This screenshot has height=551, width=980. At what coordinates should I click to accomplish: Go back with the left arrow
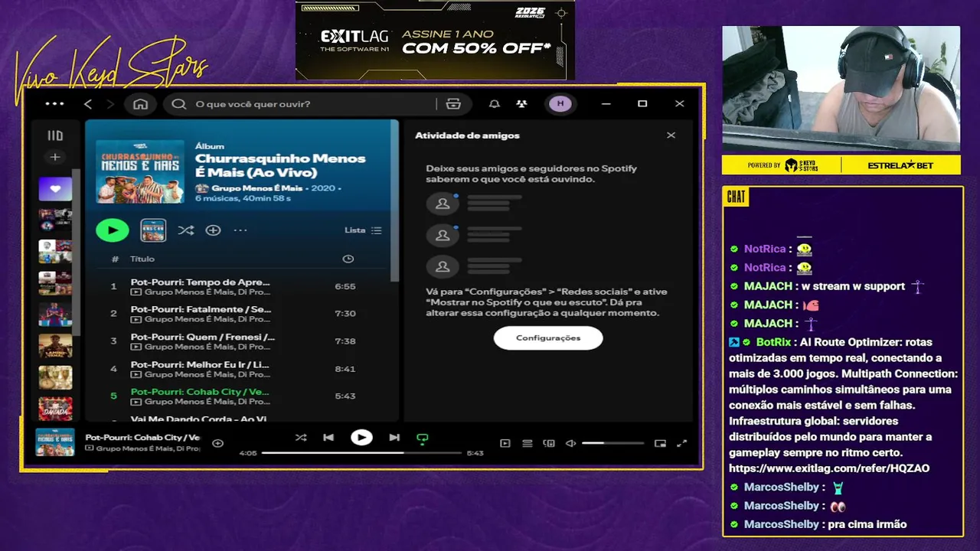coord(88,104)
